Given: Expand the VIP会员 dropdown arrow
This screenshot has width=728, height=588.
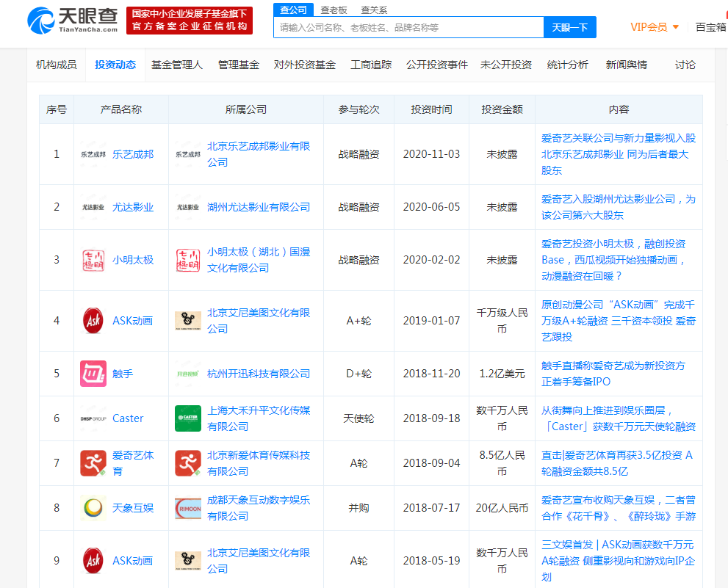Looking at the screenshot, I should point(676,27).
